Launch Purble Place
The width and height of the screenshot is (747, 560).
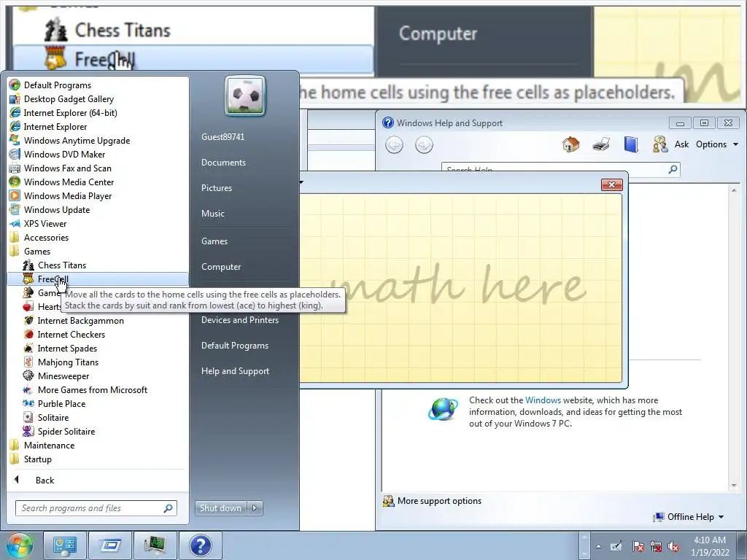(x=61, y=403)
